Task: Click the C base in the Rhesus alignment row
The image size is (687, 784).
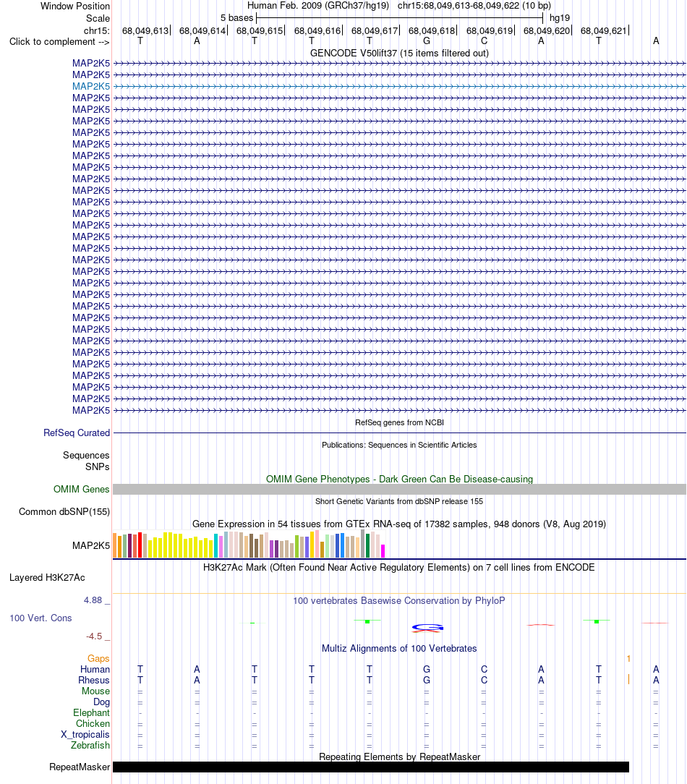Action: pos(484,680)
